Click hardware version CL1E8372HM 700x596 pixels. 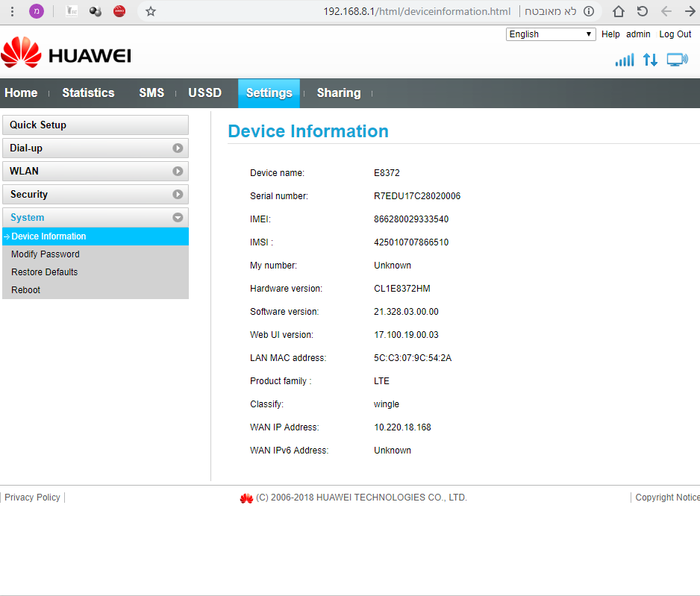click(401, 289)
